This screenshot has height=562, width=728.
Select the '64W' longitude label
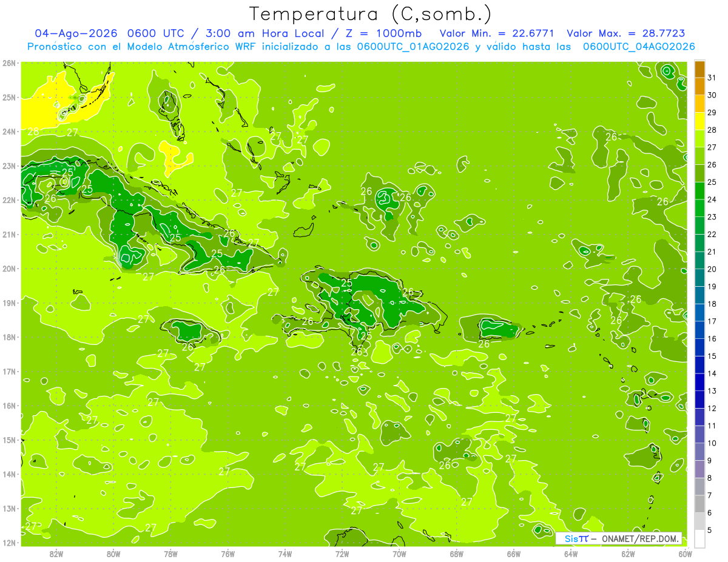point(571,554)
